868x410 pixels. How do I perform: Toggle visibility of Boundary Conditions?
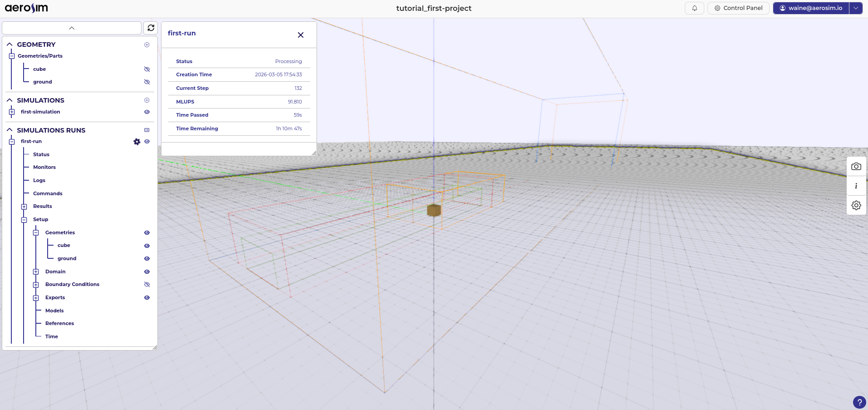click(x=147, y=285)
